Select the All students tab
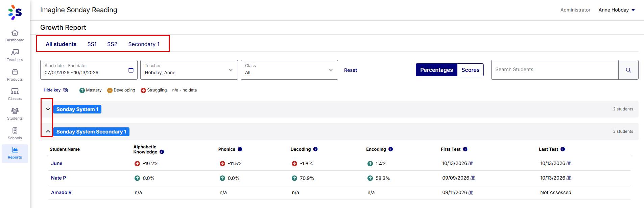 pyautogui.click(x=61, y=44)
